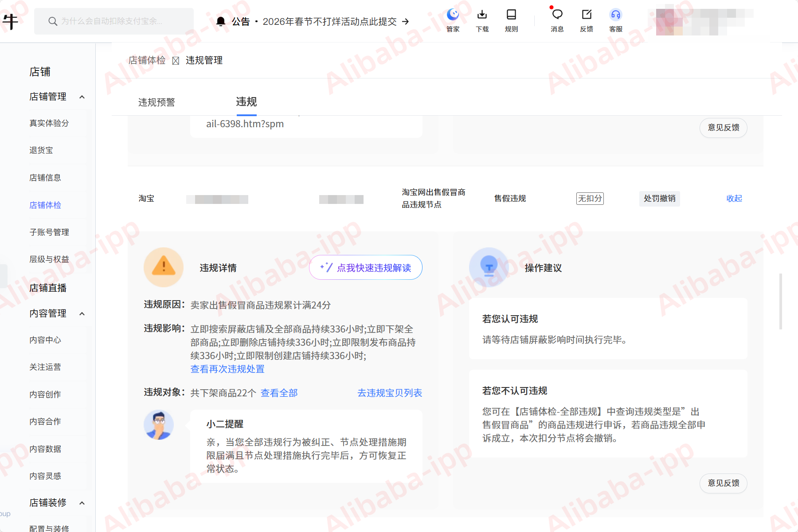Click the 小二提醒 heading
Viewport: 798px width, 532px height.
pyautogui.click(x=225, y=424)
